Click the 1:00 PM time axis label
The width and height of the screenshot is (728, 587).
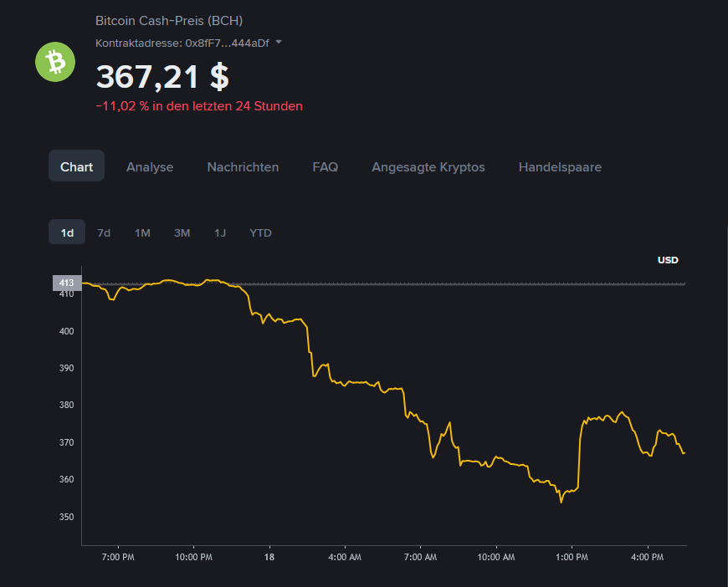point(572,557)
